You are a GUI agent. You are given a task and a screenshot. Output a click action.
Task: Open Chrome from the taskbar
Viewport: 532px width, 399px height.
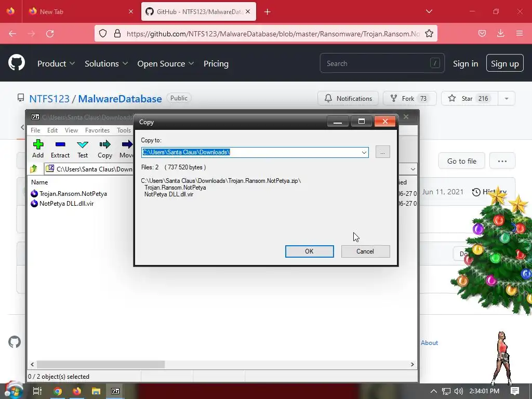pos(58,391)
